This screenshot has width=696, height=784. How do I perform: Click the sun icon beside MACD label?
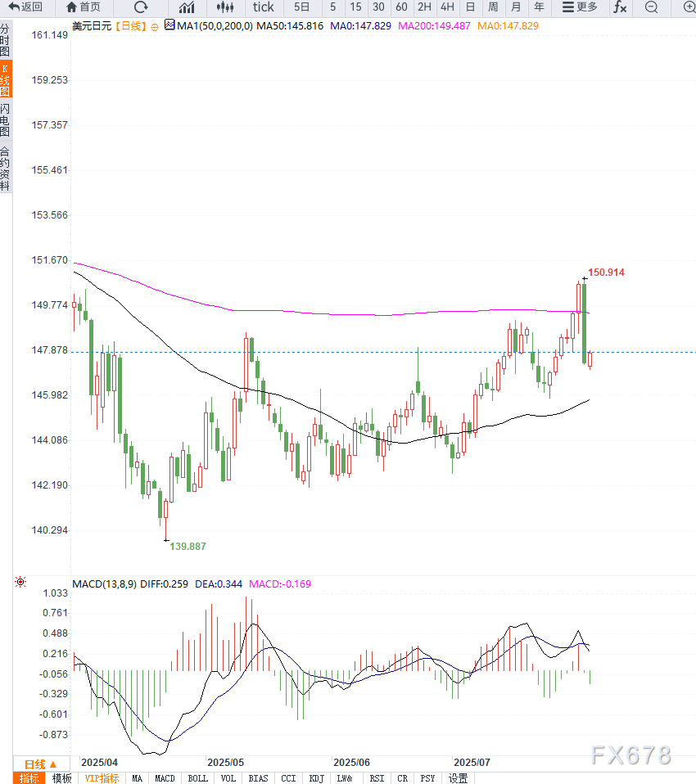tap(20, 583)
